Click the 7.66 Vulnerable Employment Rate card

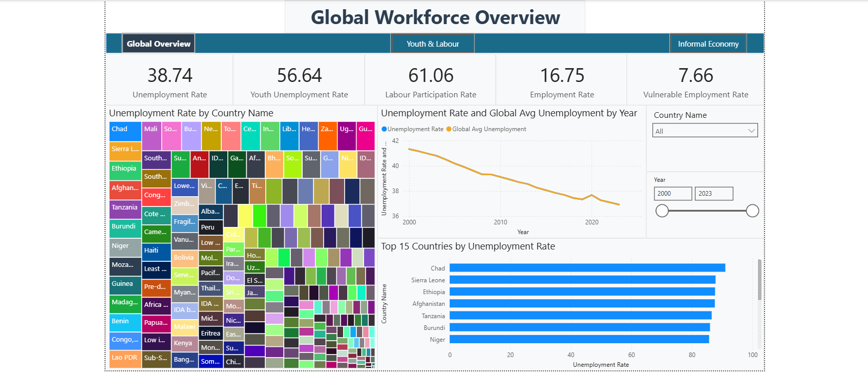tap(695, 81)
